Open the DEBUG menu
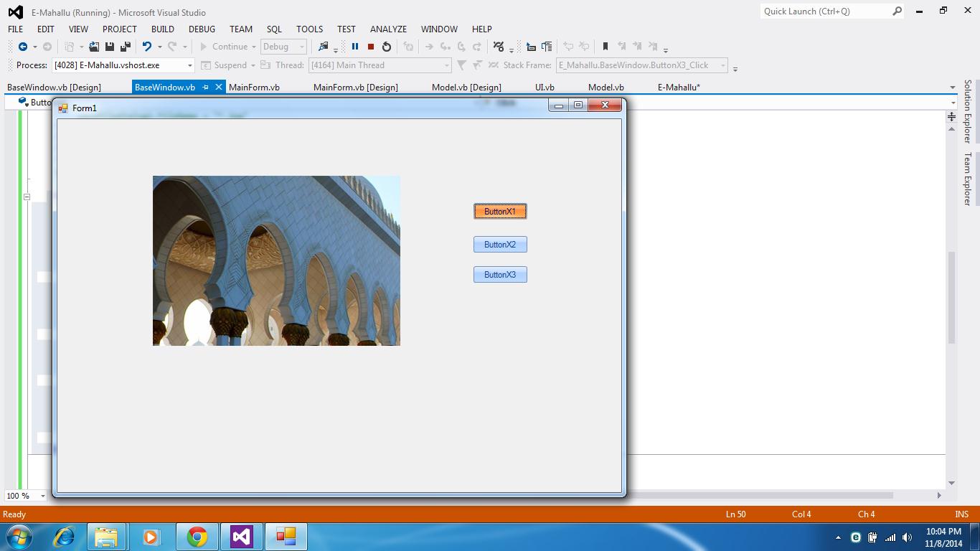 coord(202,29)
